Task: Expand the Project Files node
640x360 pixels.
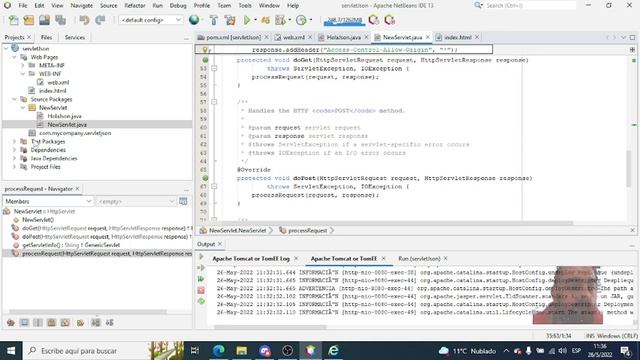Action: 14,167
